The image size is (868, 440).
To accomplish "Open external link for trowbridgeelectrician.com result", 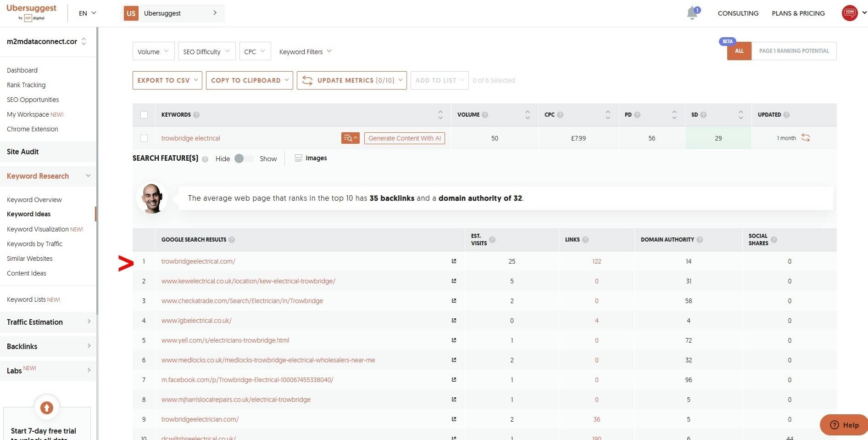I will point(454,419).
